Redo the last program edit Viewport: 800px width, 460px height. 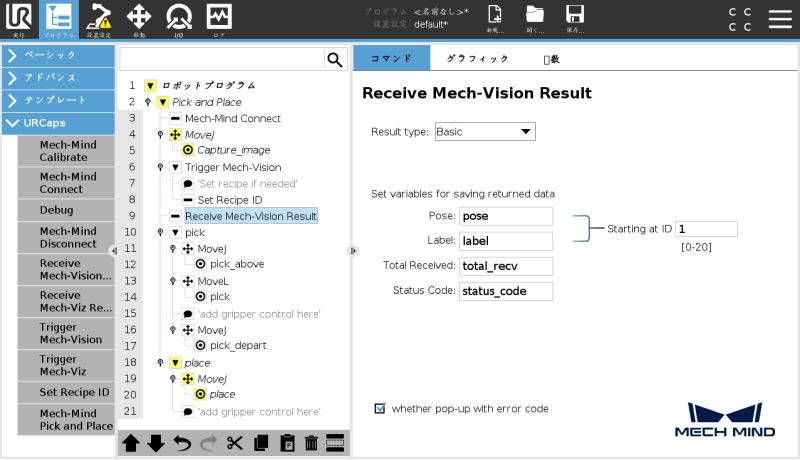tap(208, 443)
